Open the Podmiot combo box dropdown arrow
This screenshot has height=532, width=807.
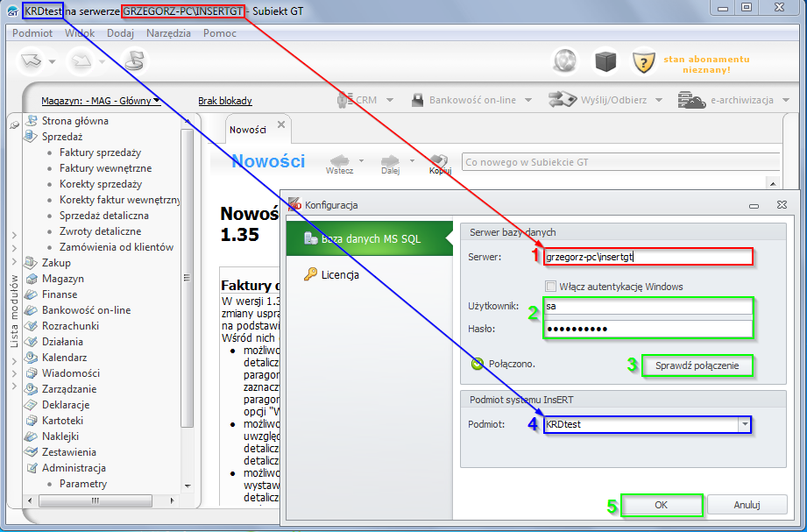pyautogui.click(x=744, y=424)
